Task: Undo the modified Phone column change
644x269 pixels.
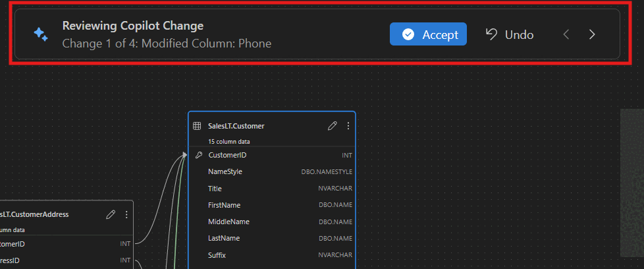Action: click(510, 34)
